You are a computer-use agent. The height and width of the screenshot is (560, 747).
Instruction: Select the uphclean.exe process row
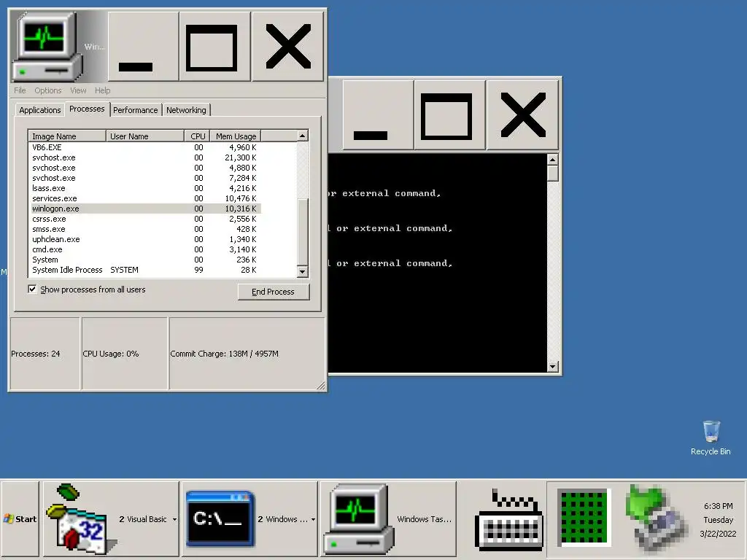tap(145, 239)
